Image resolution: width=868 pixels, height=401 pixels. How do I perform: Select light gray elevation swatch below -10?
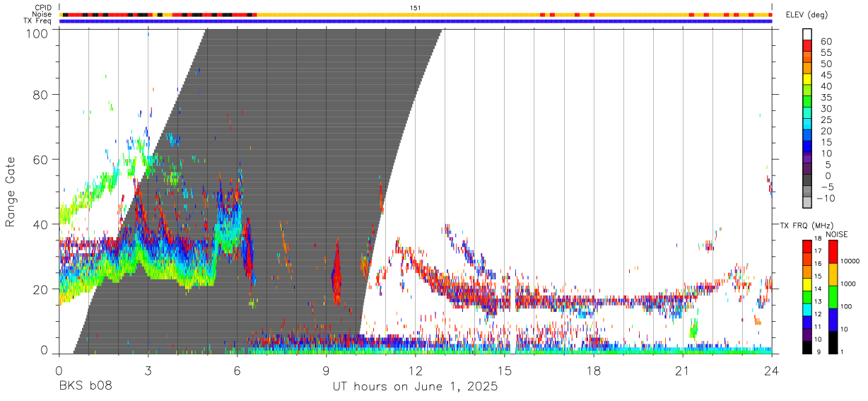(807, 203)
